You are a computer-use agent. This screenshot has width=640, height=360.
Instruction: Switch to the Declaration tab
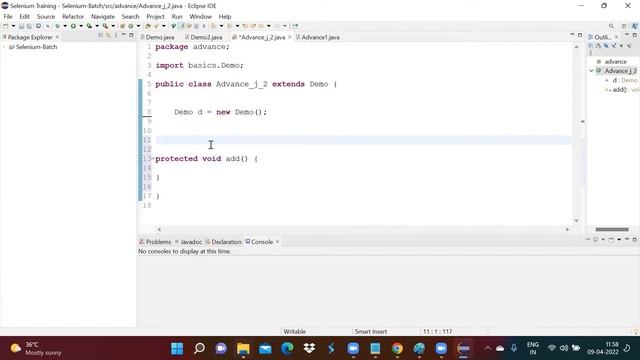pyautogui.click(x=224, y=242)
